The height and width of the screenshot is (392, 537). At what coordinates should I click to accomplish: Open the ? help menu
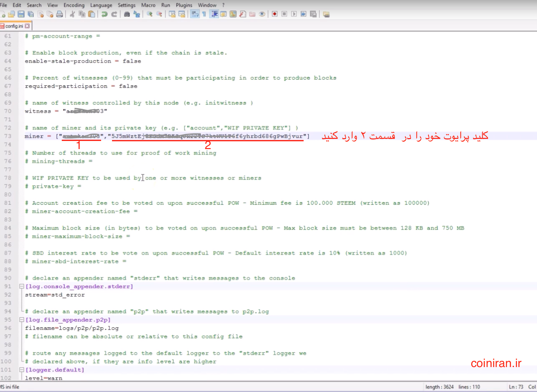[223, 5]
